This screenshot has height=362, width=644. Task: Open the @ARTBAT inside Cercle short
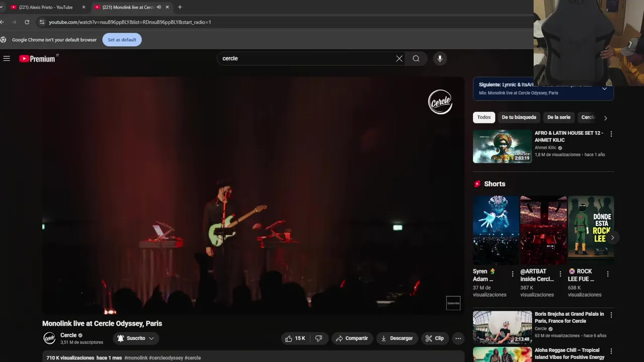[x=543, y=230]
